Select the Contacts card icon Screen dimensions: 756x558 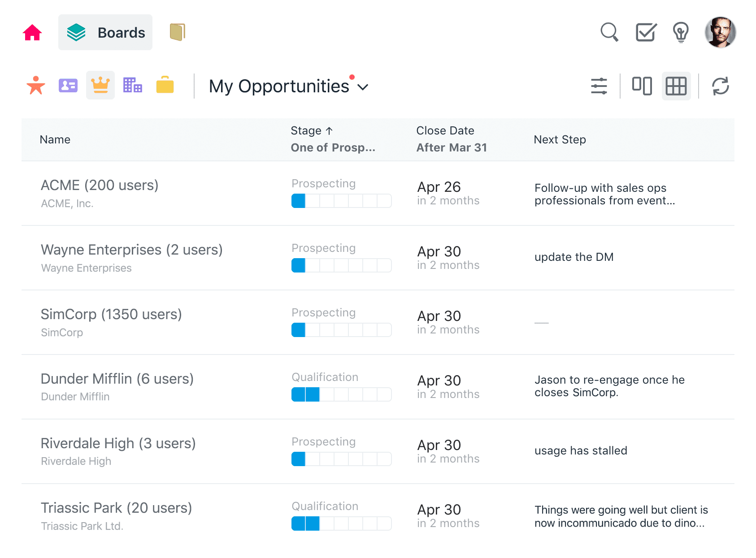click(x=68, y=85)
